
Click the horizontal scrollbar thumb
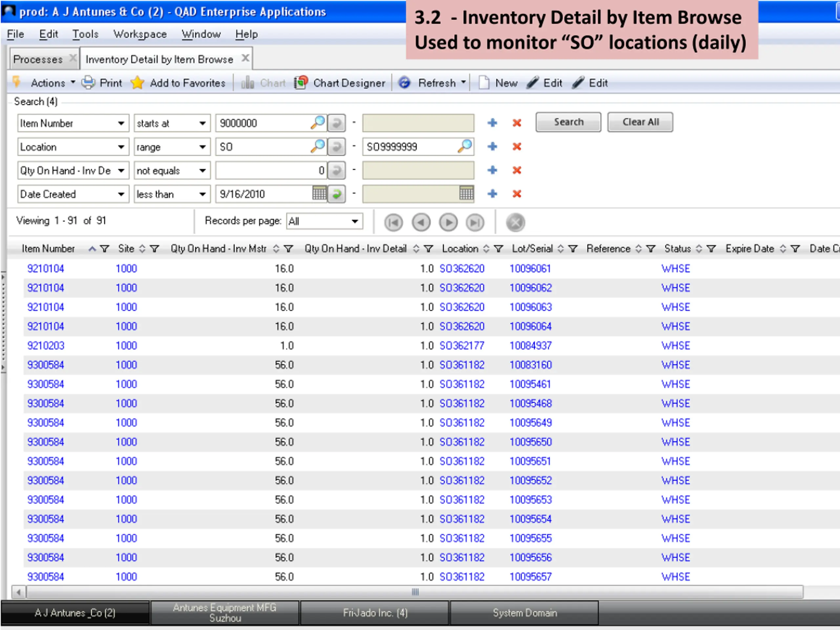point(414,592)
